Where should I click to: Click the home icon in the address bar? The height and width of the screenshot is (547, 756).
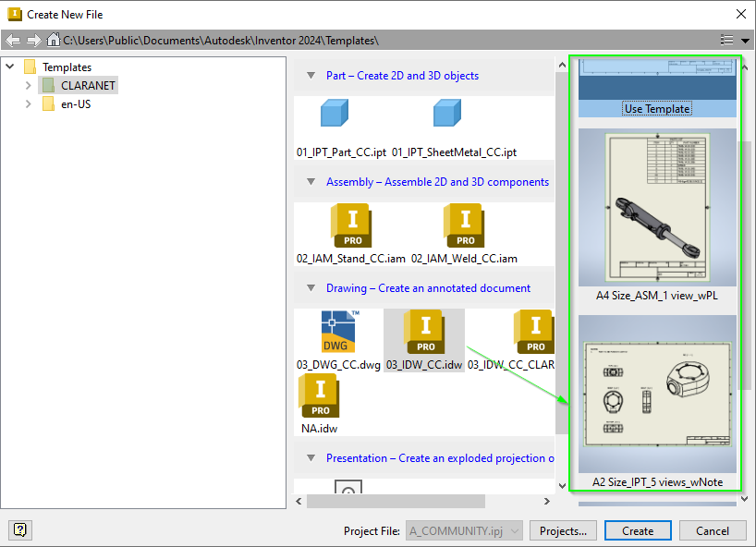pos(53,39)
